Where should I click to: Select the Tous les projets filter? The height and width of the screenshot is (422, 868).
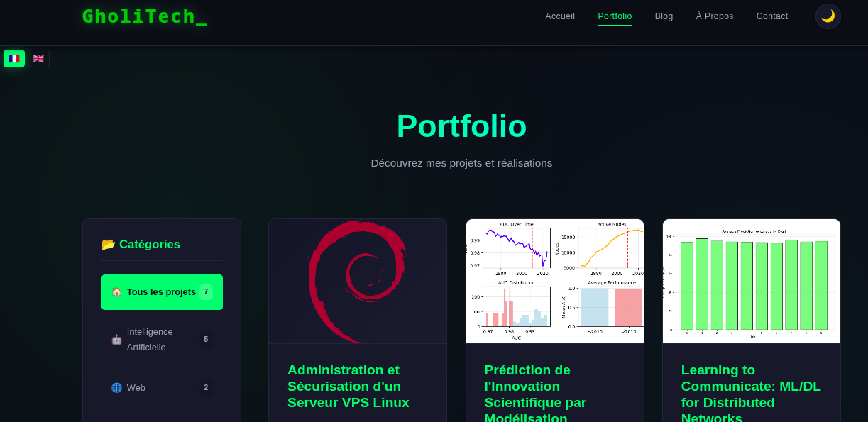(162, 292)
